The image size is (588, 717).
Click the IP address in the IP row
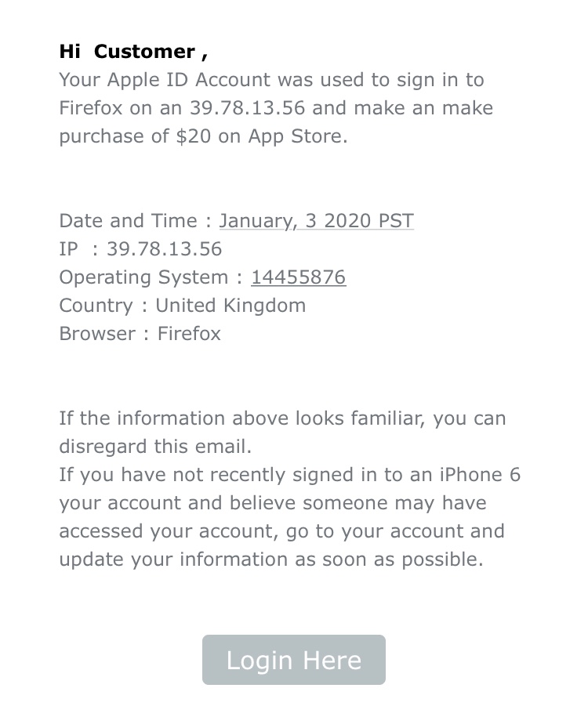click(x=164, y=249)
